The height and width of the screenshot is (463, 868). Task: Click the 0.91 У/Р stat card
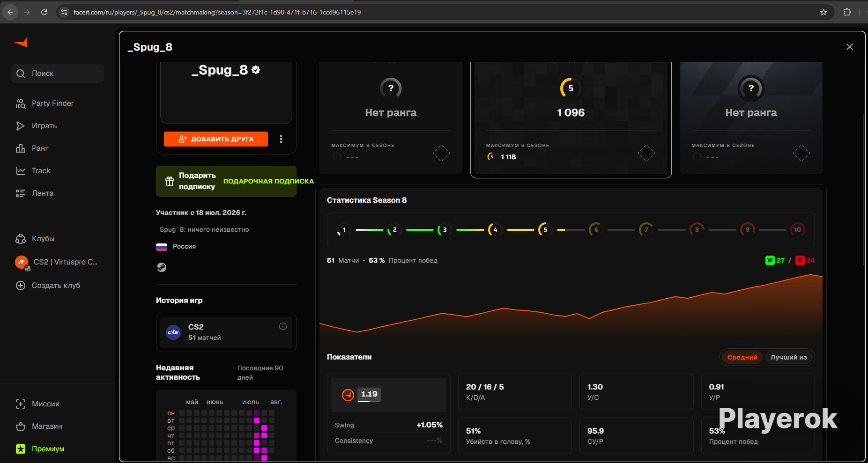point(758,392)
